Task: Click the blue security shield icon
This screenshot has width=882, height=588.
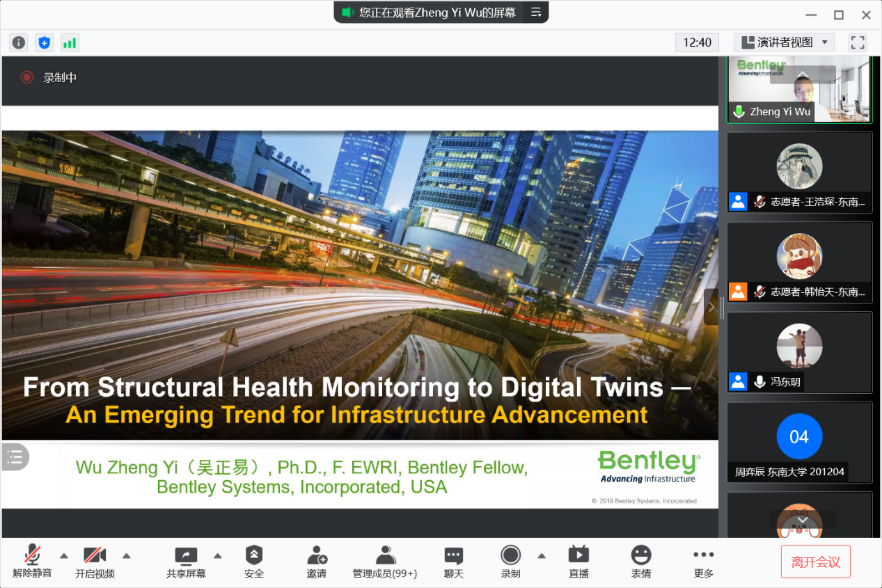Action: [x=45, y=42]
